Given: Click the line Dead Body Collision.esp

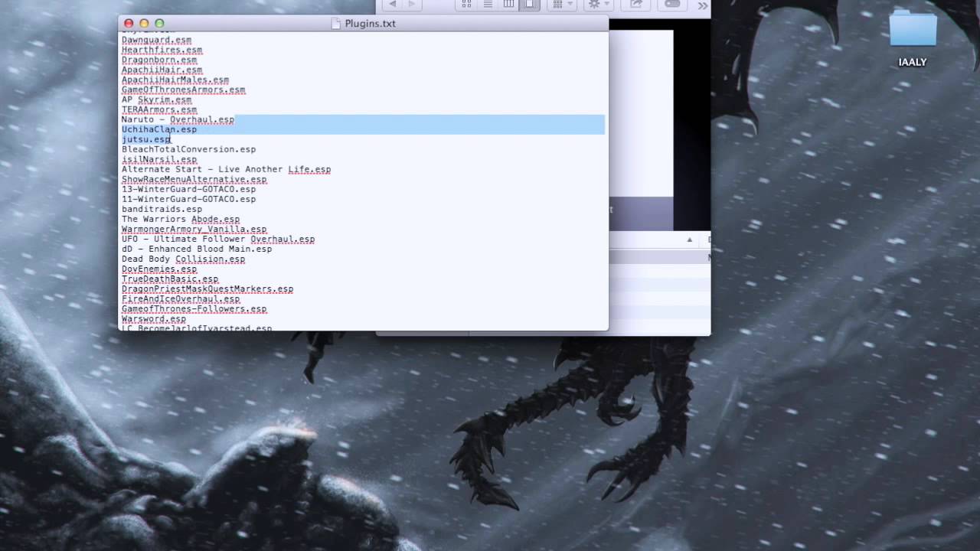Looking at the screenshot, I should pos(183,259).
